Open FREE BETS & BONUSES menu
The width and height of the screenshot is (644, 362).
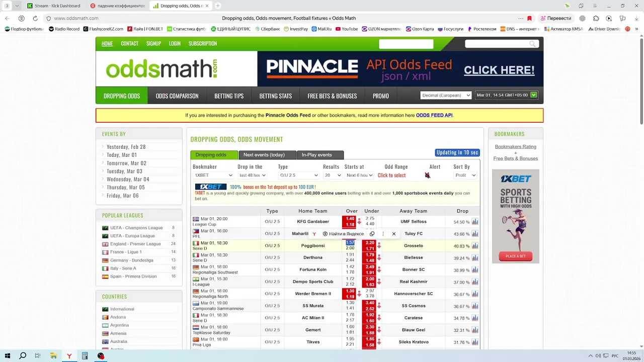tap(332, 96)
